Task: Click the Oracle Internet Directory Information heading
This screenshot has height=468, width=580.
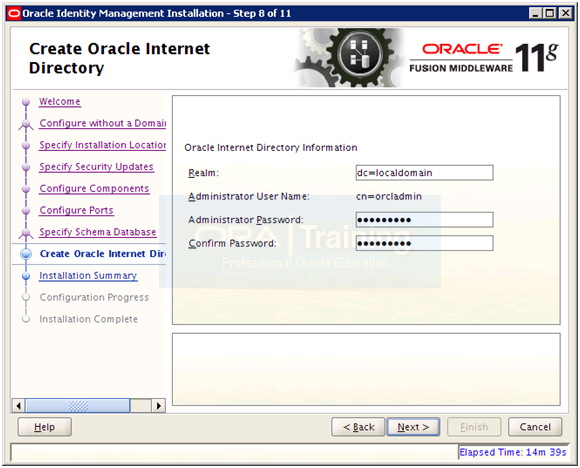Action: pyautogui.click(x=271, y=148)
